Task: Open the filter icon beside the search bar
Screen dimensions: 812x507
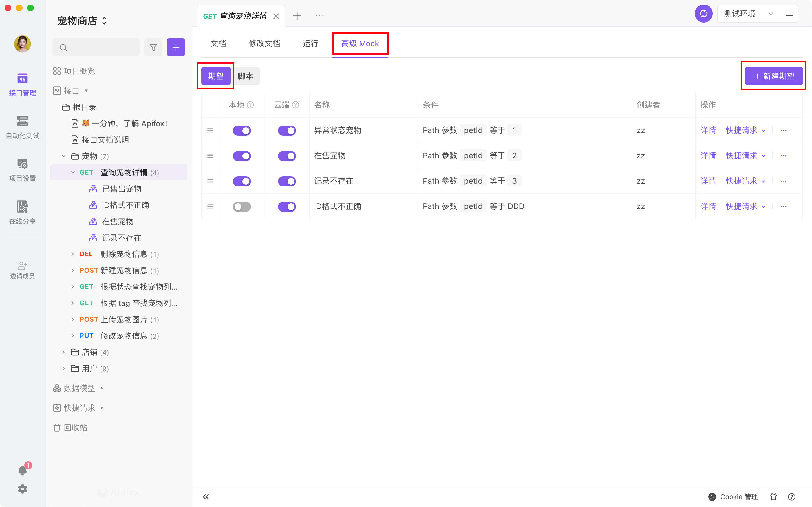Action: pyautogui.click(x=153, y=47)
